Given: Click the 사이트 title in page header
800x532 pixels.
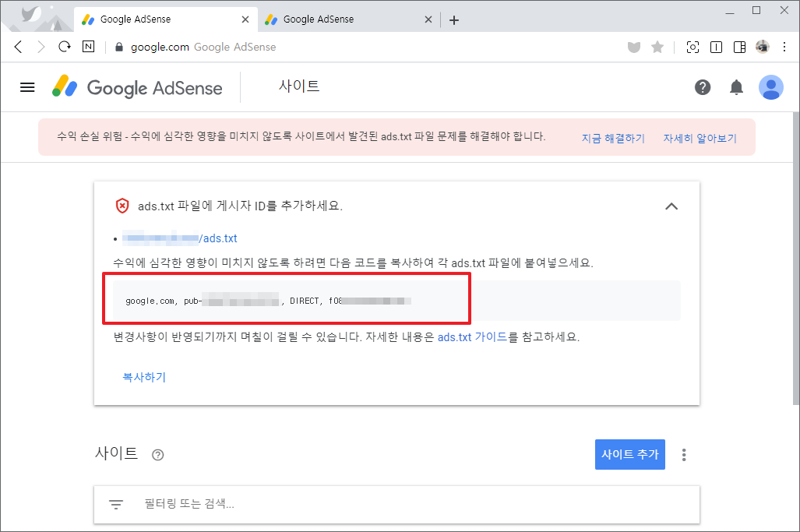Looking at the screenshot, I should click(x=299, y=86).
